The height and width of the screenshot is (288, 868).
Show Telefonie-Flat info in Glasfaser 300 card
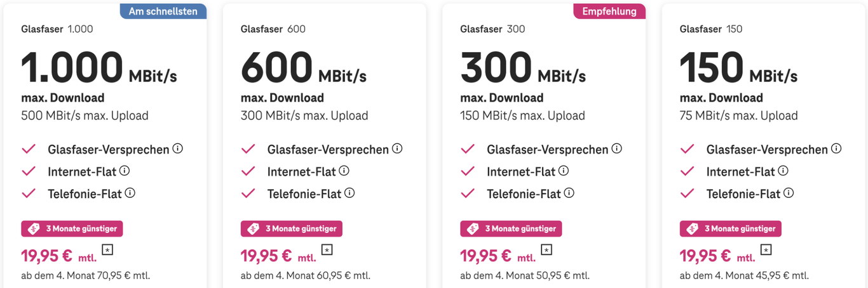pyautogui.click(x=569, y=193)
